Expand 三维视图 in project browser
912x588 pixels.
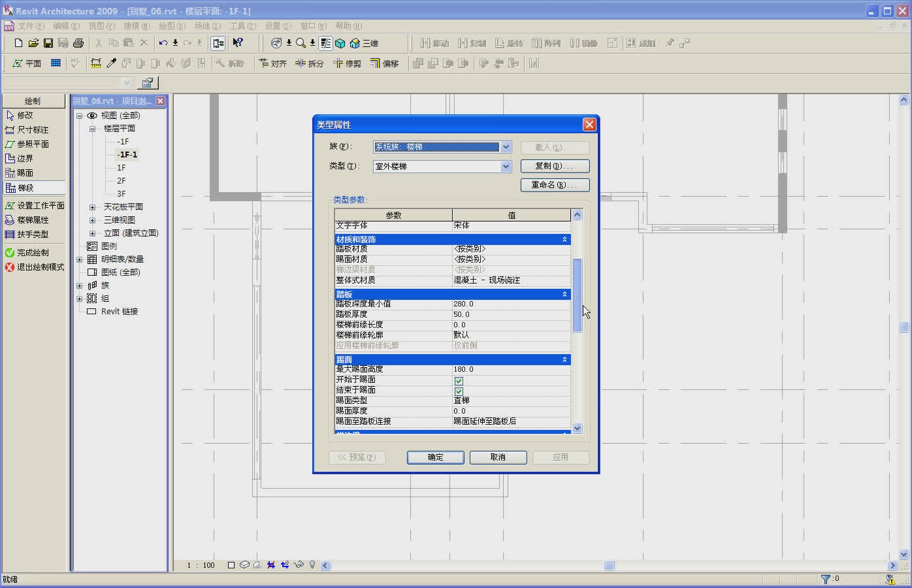point(92,220)
